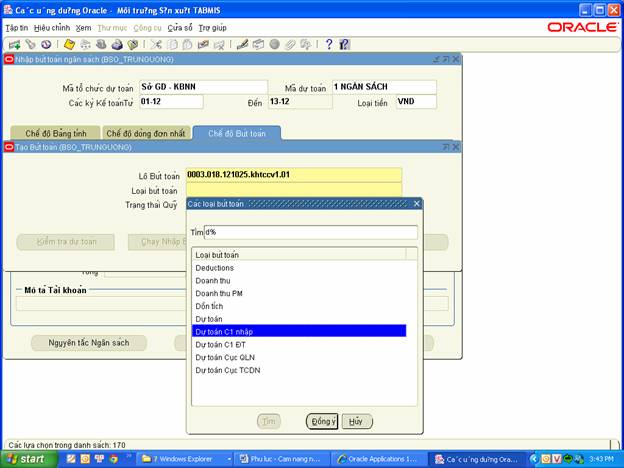Click the Delete Record toolbar icon
This screenshot has width=624, height=468.
click(219, 45)
